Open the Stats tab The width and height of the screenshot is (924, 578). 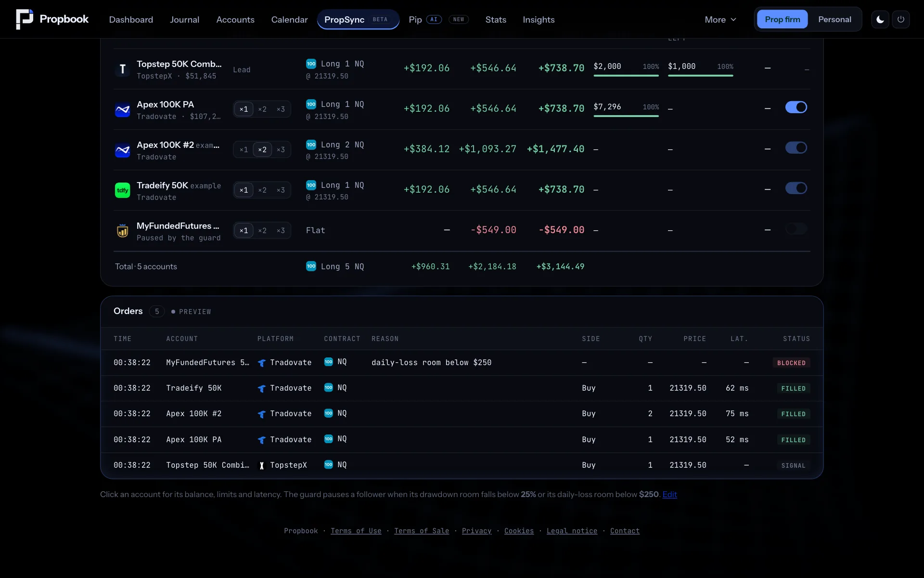pyautogui.click(x=496, y=19)
